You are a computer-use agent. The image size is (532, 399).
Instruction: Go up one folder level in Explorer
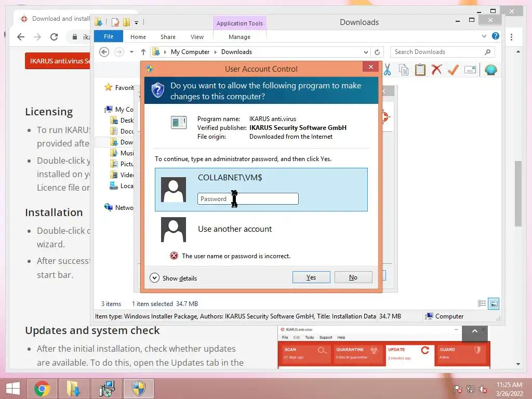(x=143, y=52)
